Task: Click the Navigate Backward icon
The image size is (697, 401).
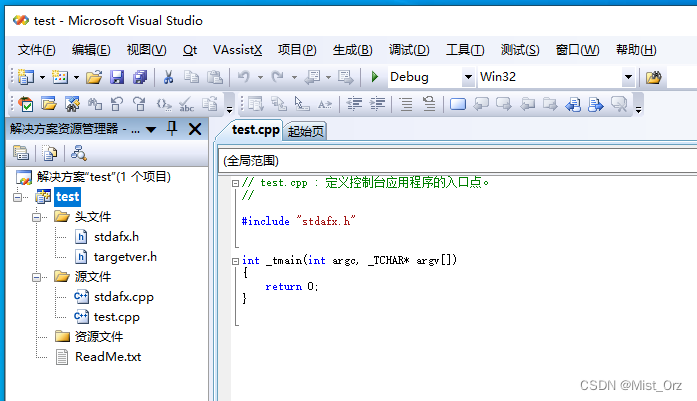Action: pyautogui.click(x=312, y=77)
